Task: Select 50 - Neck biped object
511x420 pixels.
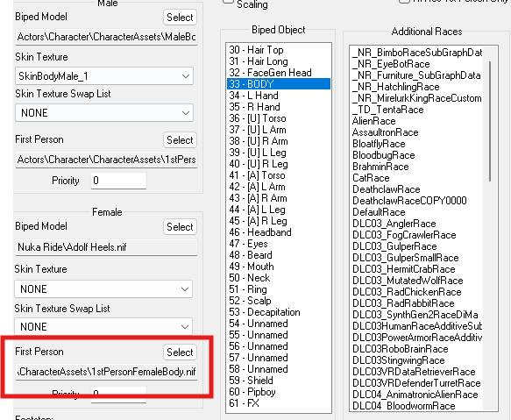Action: 279,278
